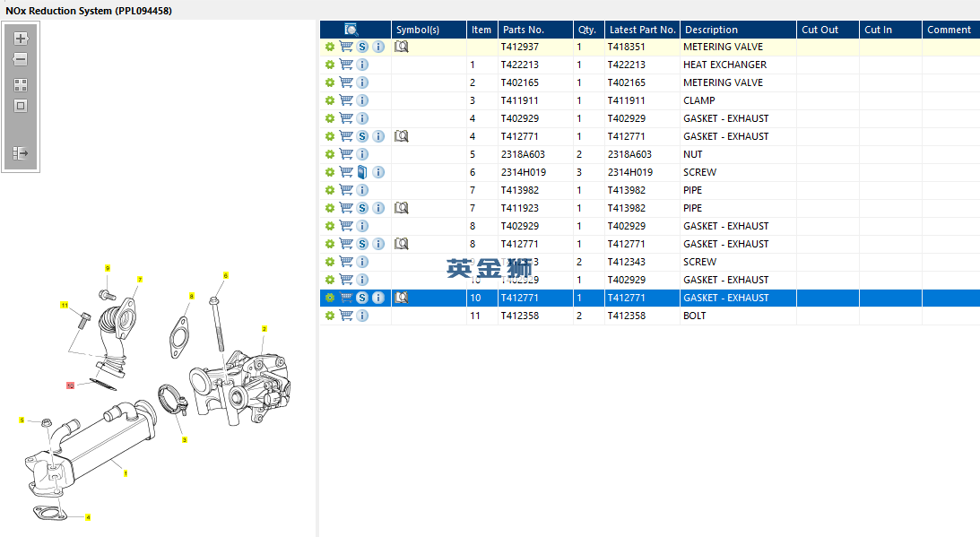Open book icon on 2314H019 screw row
Screen dimensions: 980x537
[362, 172]
